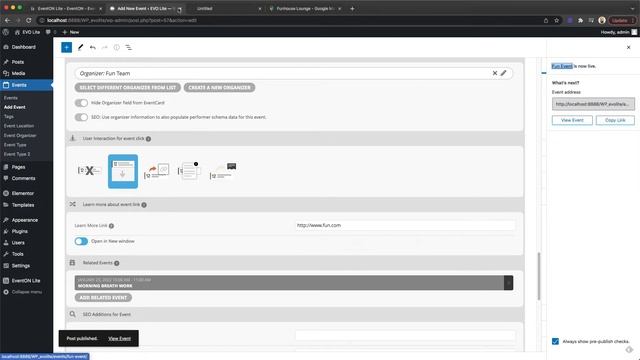Collapse the Related Events section header

coord(295,263)
